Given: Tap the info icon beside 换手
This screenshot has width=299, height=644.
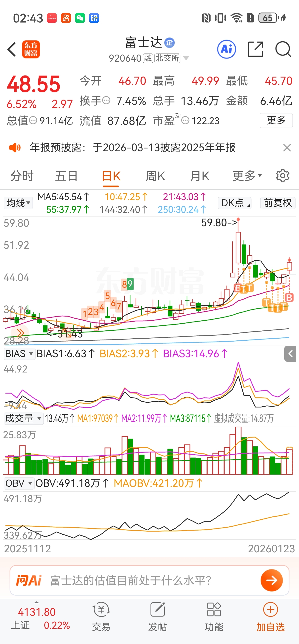Looking at the screenshot, I should (x=106, y=101).
